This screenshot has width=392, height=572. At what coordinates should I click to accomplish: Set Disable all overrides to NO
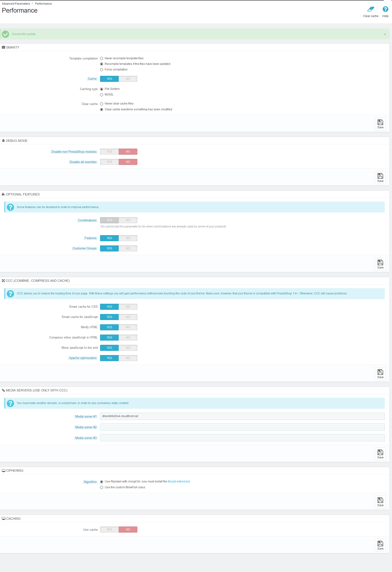(128, 162)
